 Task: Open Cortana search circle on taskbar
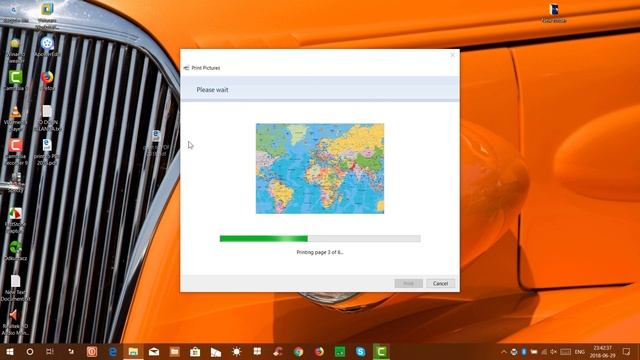coord(30,351)
